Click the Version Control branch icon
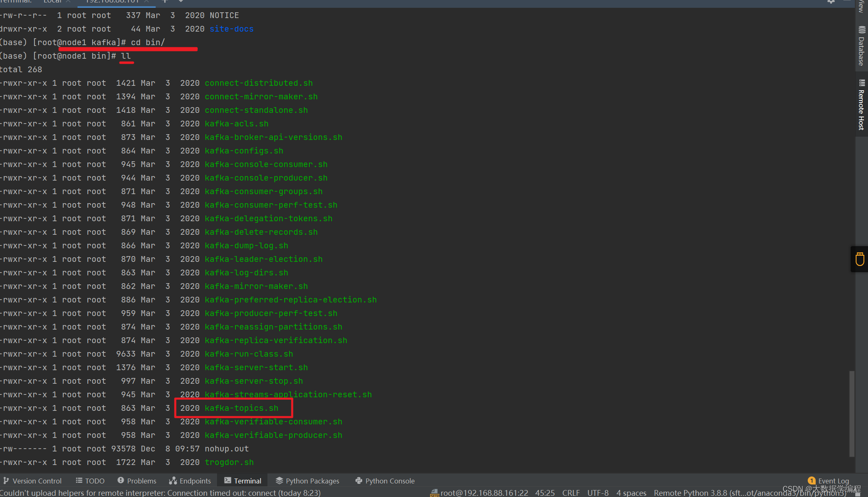The width and height of the screenshot is (868, 497). [6, 481]
